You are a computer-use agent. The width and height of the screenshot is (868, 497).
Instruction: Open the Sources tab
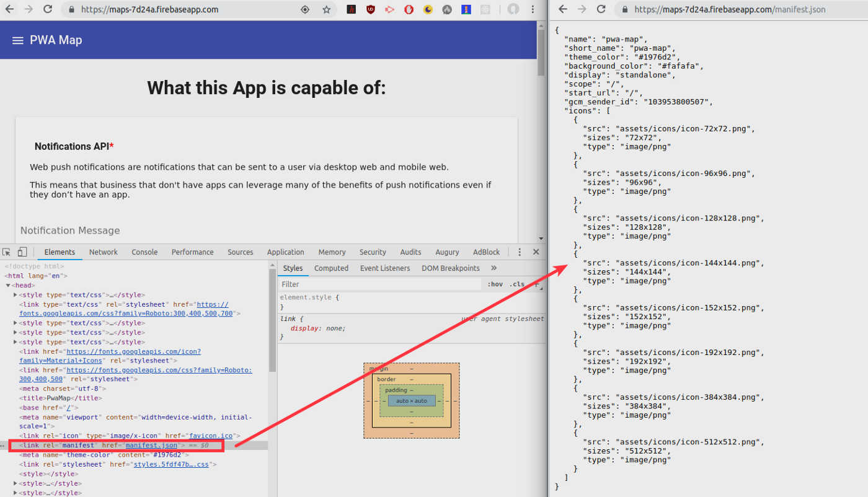click(x=240, y=252)
